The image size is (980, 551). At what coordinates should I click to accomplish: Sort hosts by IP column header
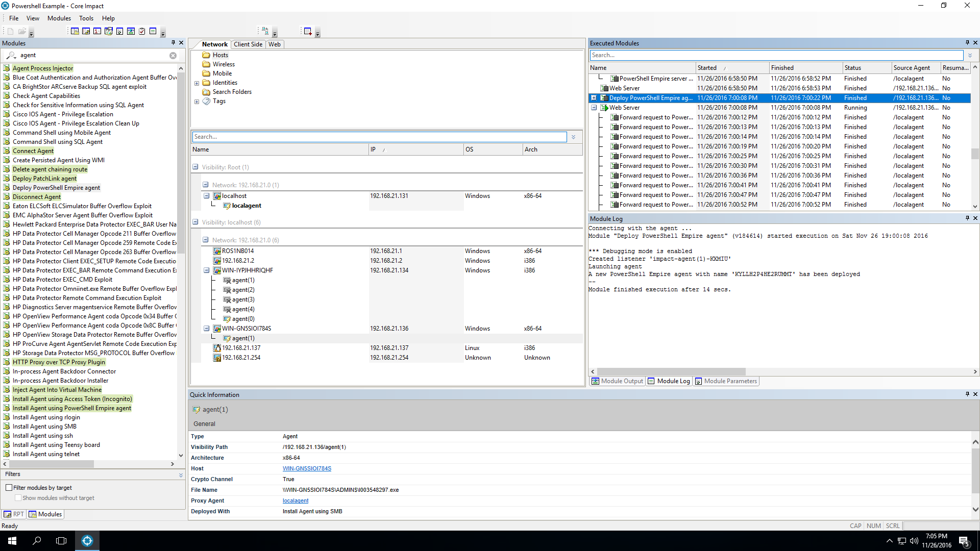click(415, 149)
